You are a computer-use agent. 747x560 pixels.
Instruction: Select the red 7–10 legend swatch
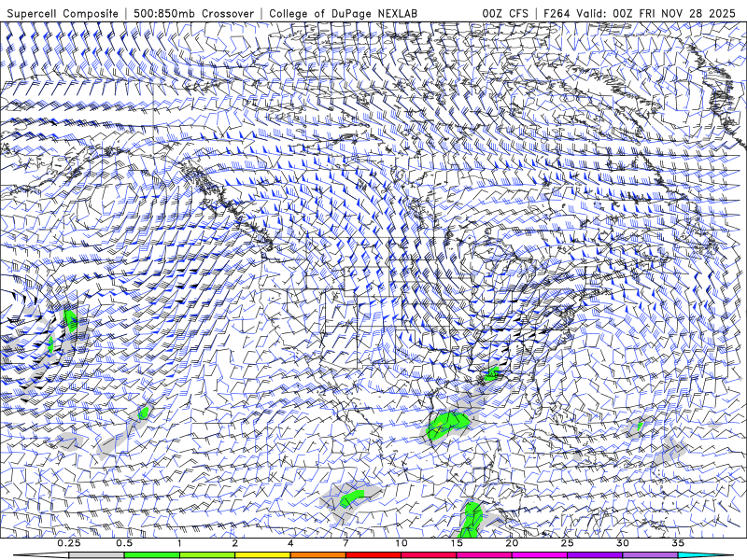click(x=373, y=555)
